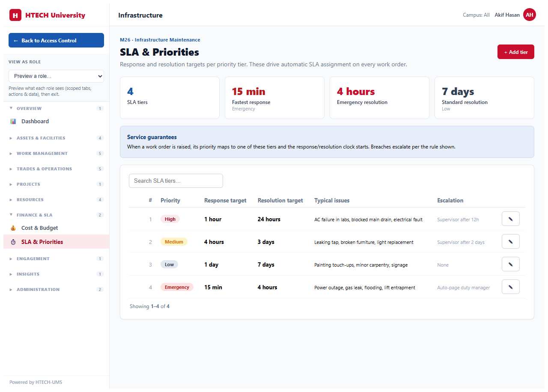Click 'AC failure in labs' issues text
This screenshot has height=392, width=548.
tap(368, 220)
